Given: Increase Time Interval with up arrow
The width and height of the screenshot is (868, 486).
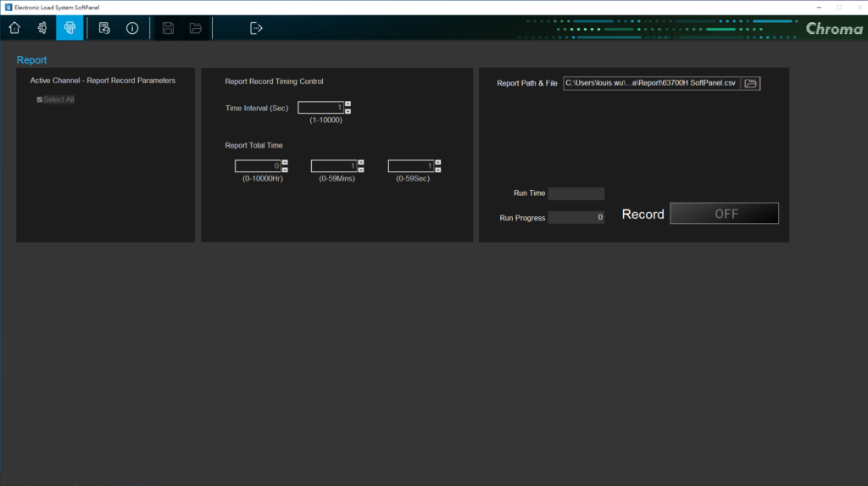Looking at the screenshot, I should [348, 104].
